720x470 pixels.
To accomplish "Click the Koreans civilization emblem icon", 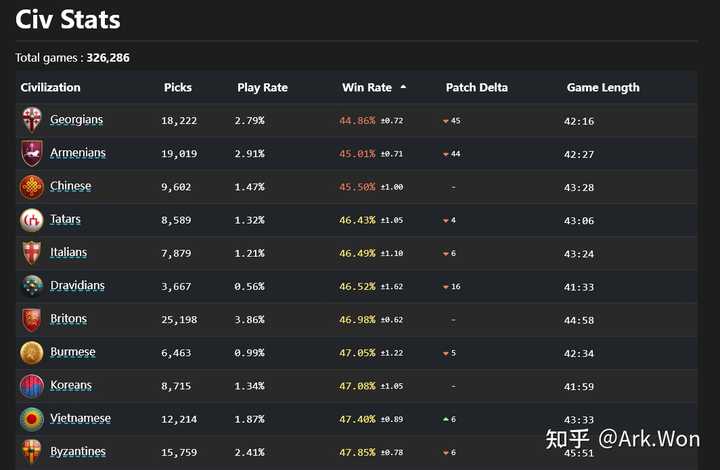I will point(32,386).
